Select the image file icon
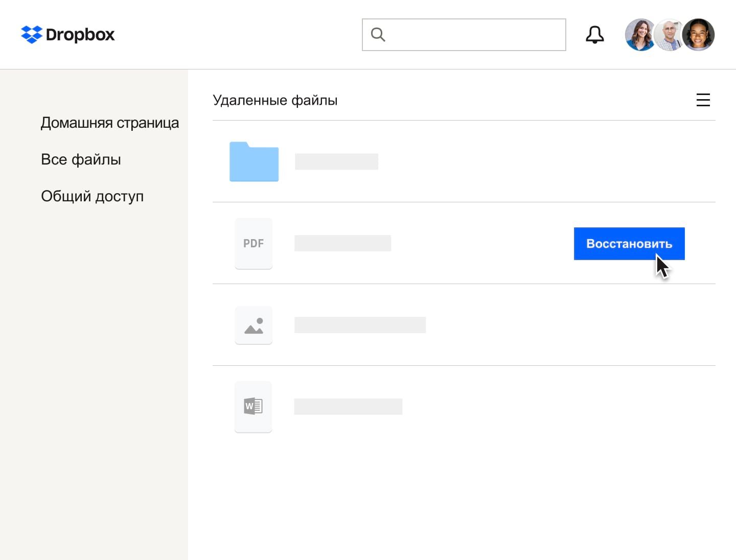736x560 pixels. [x=254, y=325]
